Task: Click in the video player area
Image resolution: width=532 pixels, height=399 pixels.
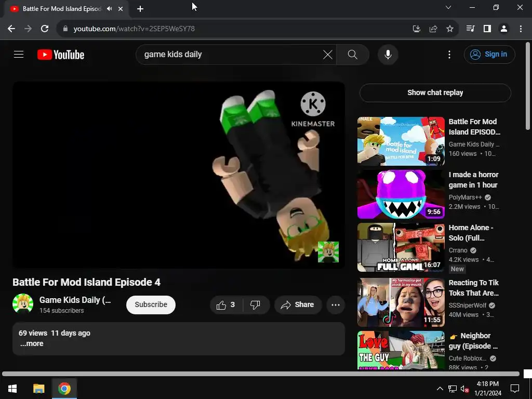Action: coord(179,175)
